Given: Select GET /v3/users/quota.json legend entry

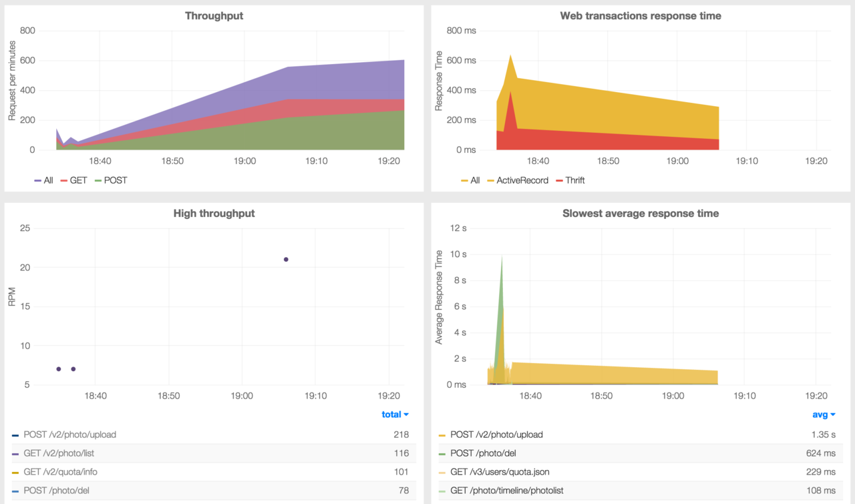Looking at the screenshot, I should coord(500,472).
